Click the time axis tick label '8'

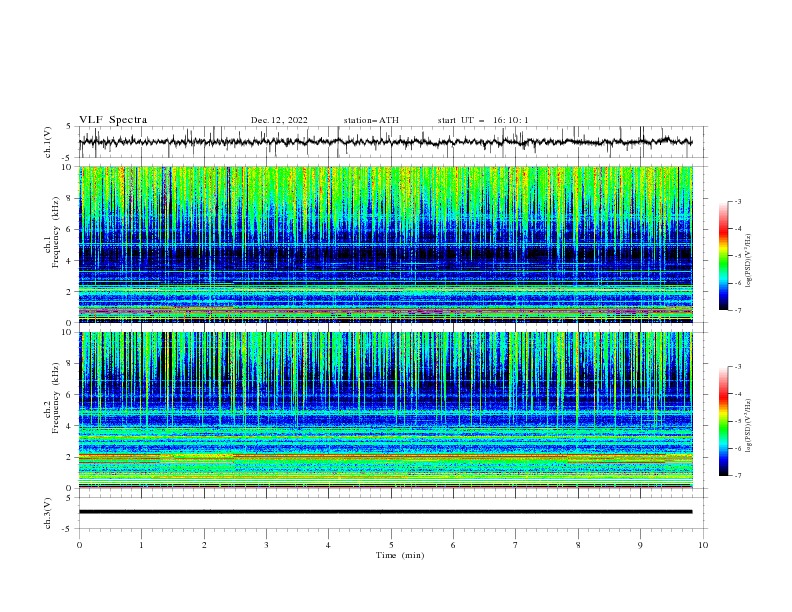[x=578, y=545]
